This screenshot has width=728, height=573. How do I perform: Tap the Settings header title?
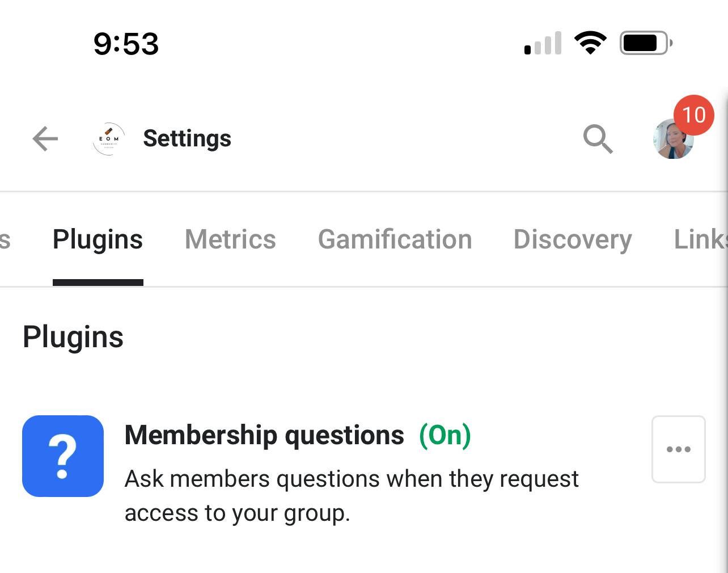point(187,138)
